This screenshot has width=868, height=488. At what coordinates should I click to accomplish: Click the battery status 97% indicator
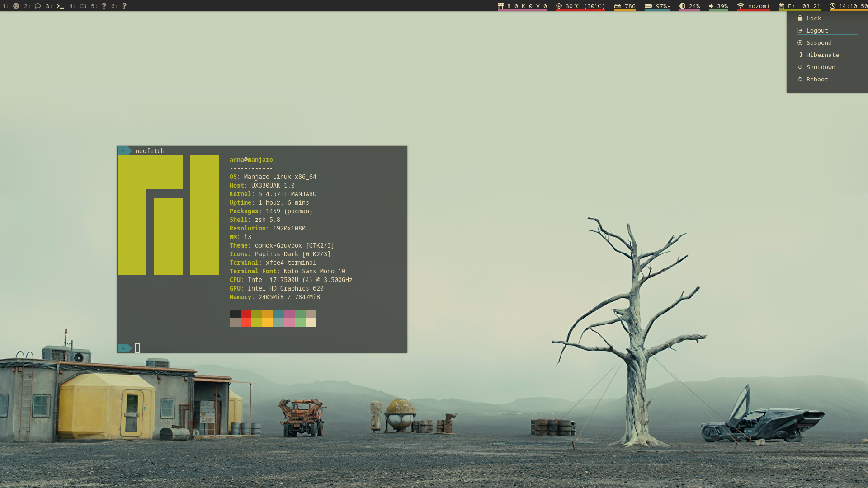(x=657, y=6)
